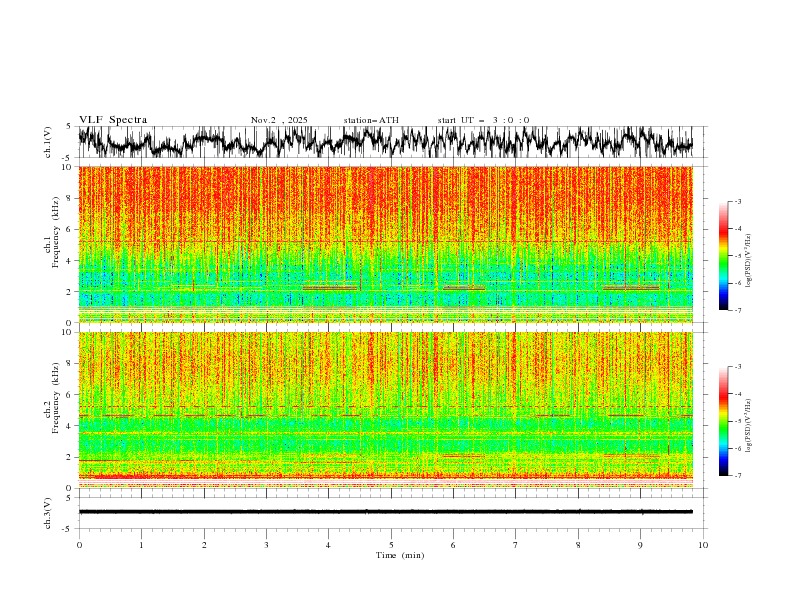
Task: Click the "-3" label on ch.2 colorbar
Action: [738, 367]
